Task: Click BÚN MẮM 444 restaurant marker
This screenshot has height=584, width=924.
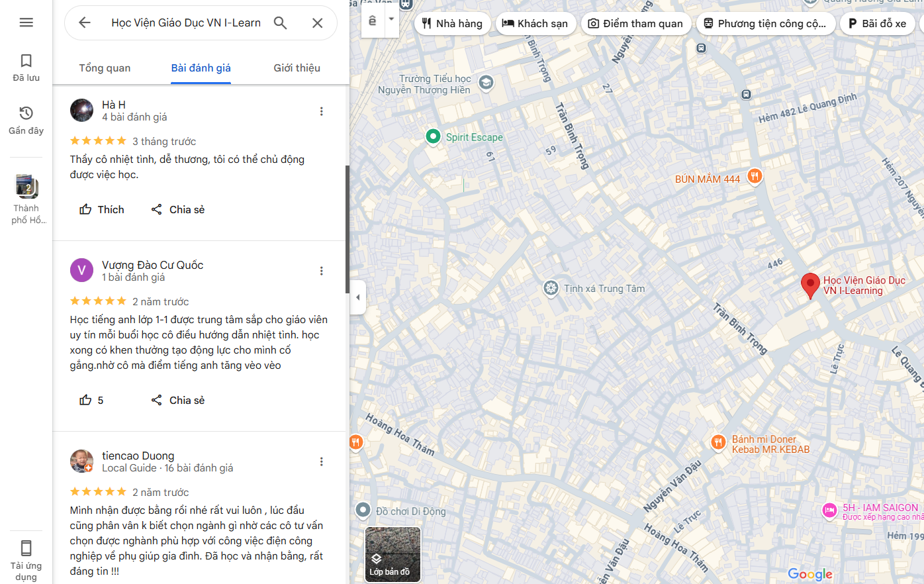Action: pyautogui.click(x=754, y=176)
